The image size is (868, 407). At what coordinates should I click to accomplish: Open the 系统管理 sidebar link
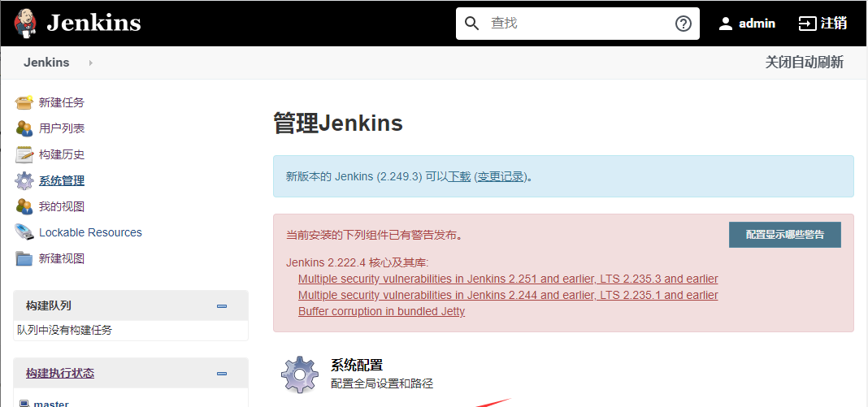[62, 180]
